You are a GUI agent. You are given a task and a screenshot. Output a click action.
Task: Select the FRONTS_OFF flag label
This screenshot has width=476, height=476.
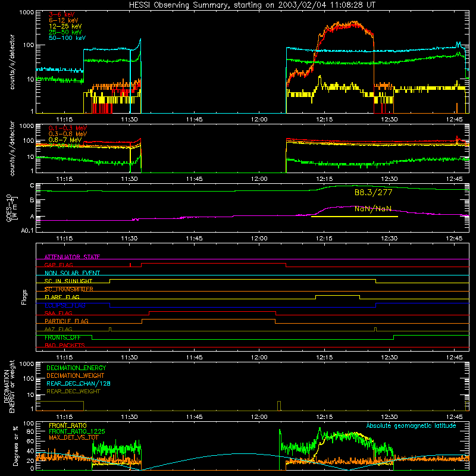click(63, 337)
